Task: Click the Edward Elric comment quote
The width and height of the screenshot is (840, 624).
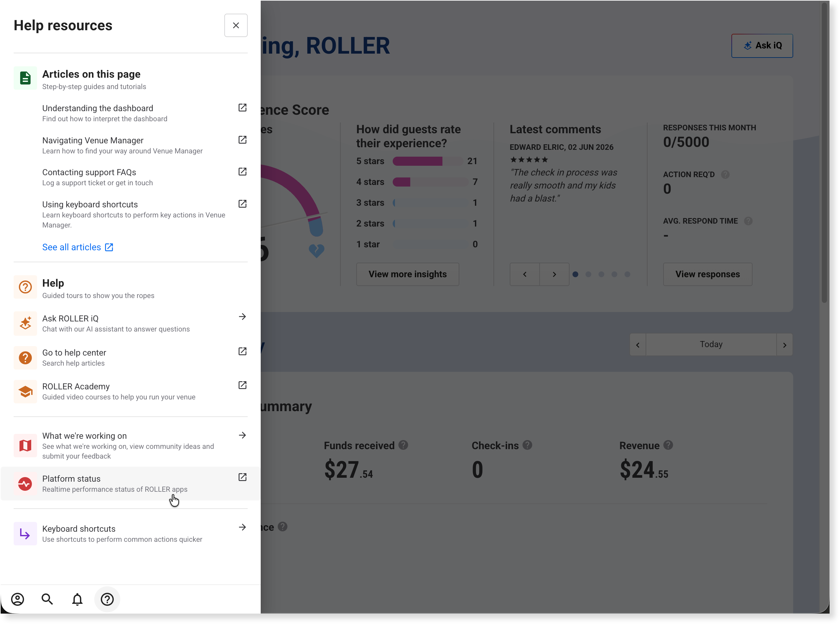Action: [x=563, y=186]
